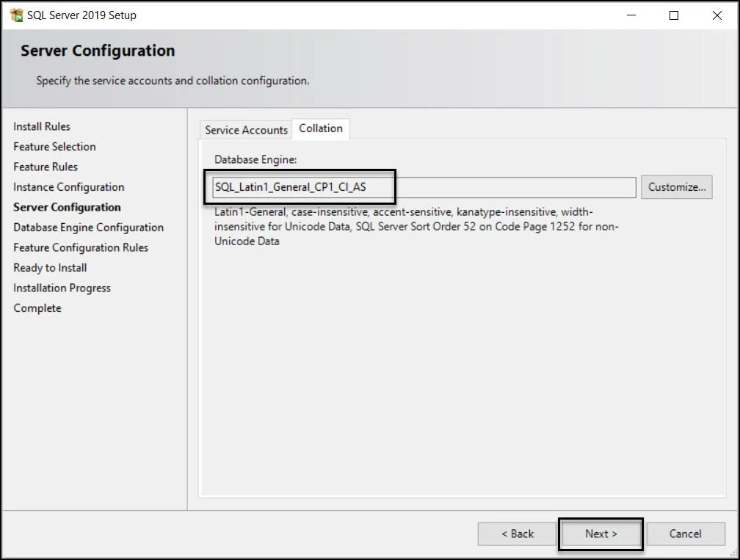The width and height of the screenshot is (740, 560).
Task: Switch to the Service Accounts tab
Action: (246, 130)
